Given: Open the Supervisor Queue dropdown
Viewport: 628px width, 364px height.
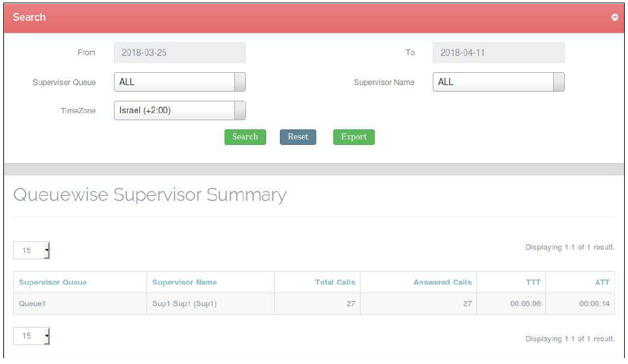Looking at the screenshot, I should [180, 83].
